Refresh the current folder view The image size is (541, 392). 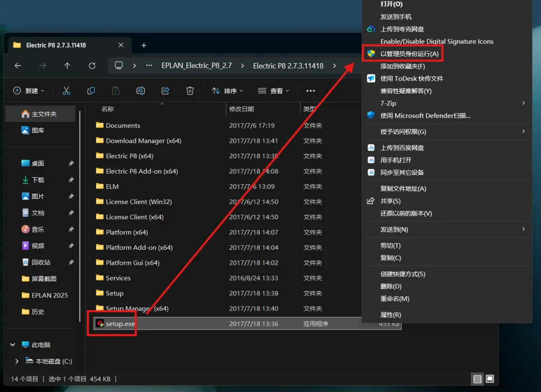tap(92, 66)
